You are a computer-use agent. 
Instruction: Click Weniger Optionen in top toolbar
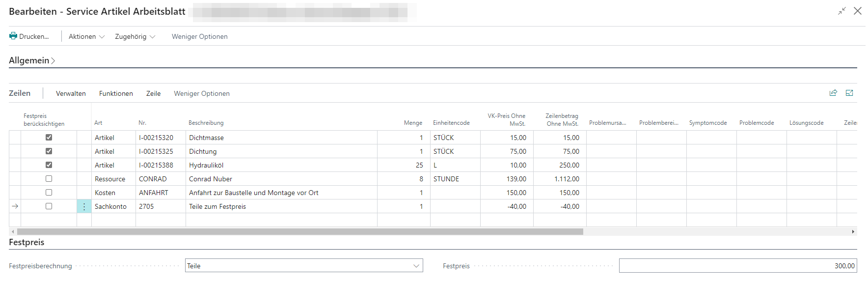click(199, 36)
